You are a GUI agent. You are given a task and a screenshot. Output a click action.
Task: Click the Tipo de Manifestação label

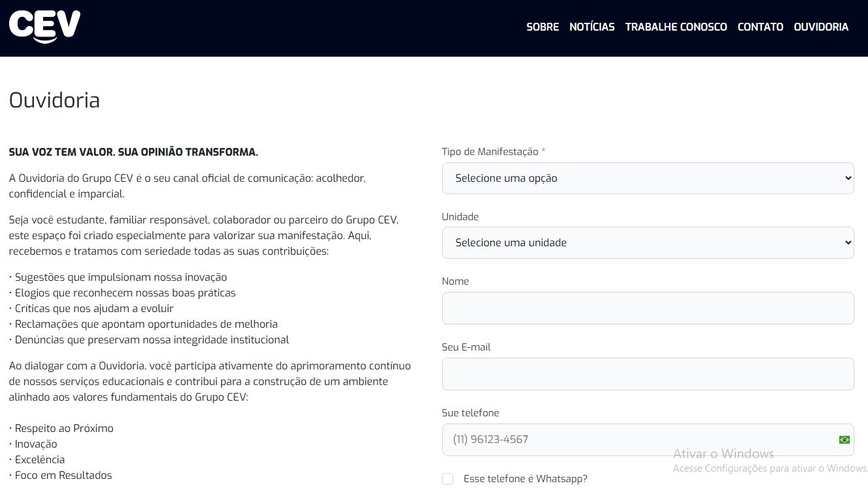coord(494,151)
